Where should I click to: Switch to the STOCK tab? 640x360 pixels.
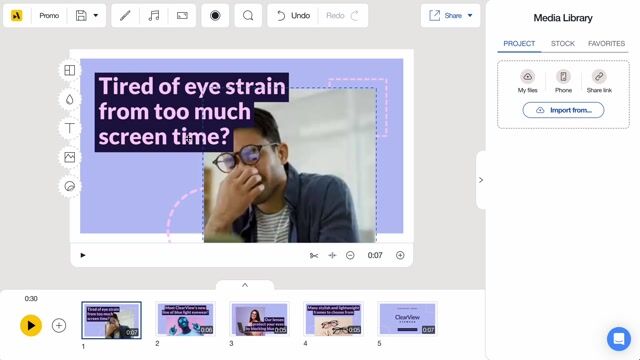point(562,43)
